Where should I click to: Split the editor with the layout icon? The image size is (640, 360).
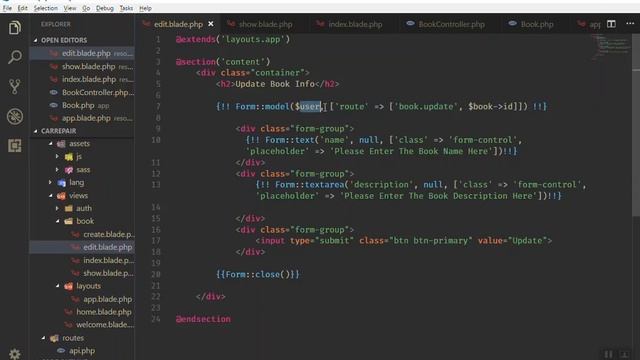pyautogui.click(x=611, y=24)
